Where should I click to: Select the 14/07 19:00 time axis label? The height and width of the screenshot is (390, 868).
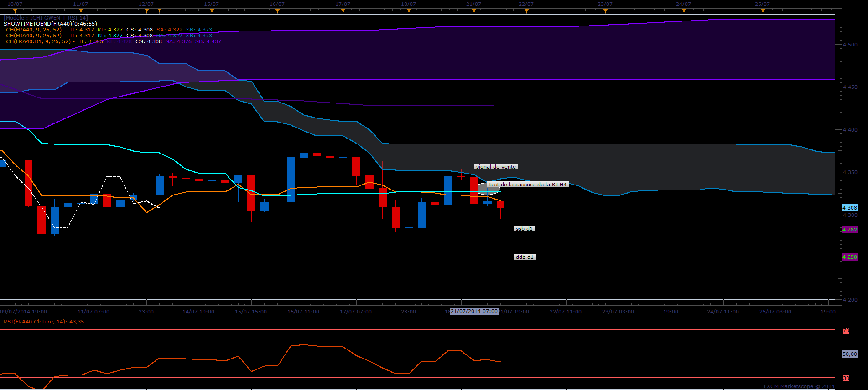pyautogui.click(x=198, y=312)
